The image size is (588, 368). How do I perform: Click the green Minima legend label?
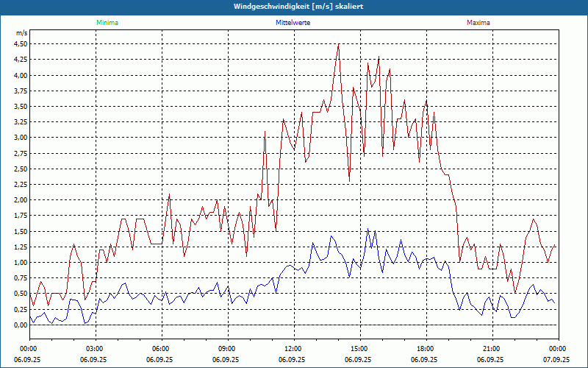(107, 23)
